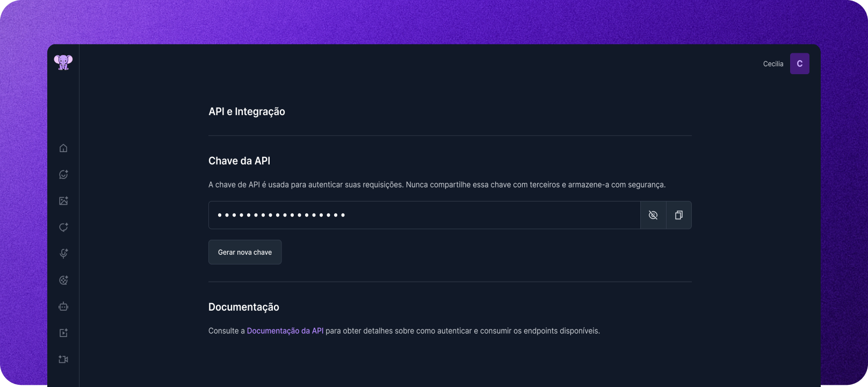Screen dimensions: 868x387
Task: Open the purple C user avatar
Action: tap(799, 63)
